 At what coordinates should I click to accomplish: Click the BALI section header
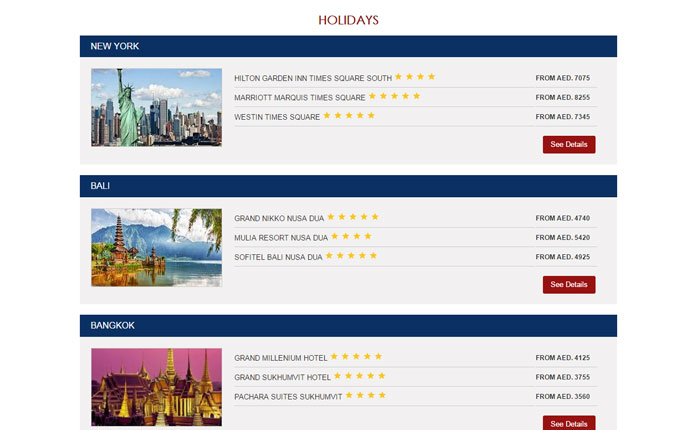(348, 186)
